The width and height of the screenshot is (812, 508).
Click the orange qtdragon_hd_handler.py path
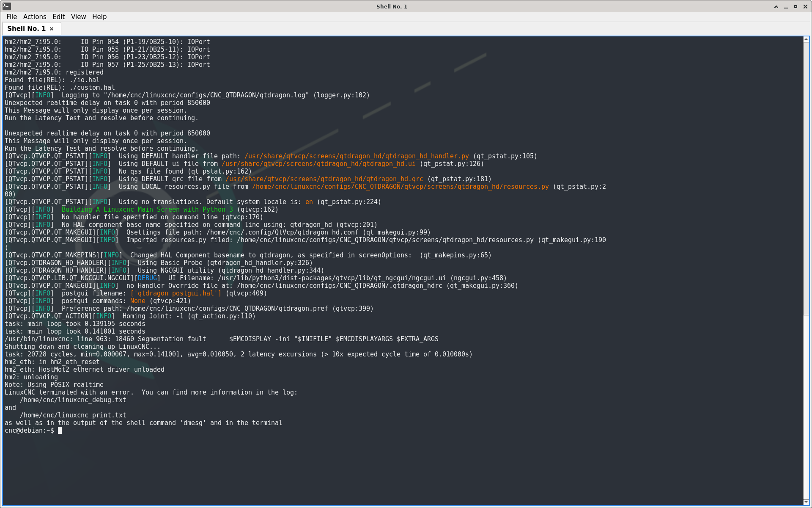pos(357,156)
